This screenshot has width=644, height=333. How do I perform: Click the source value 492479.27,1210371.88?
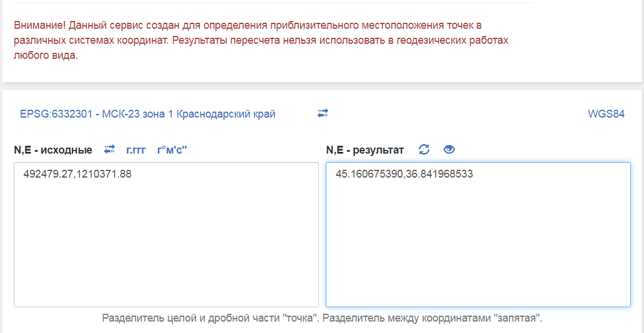point(77,175)
